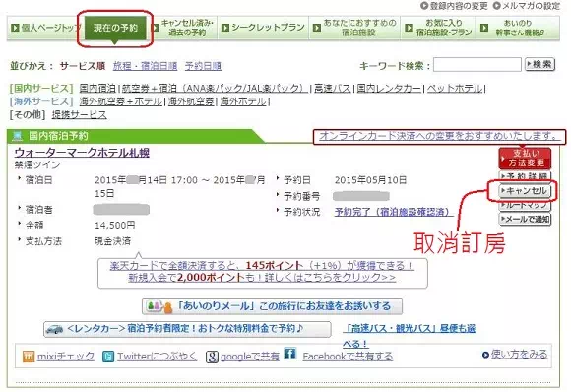Open ウォーターマークホテル札幌 hotel link
Image resolution: width=571 pixels, height=392 pixels.
click(82, 153)
